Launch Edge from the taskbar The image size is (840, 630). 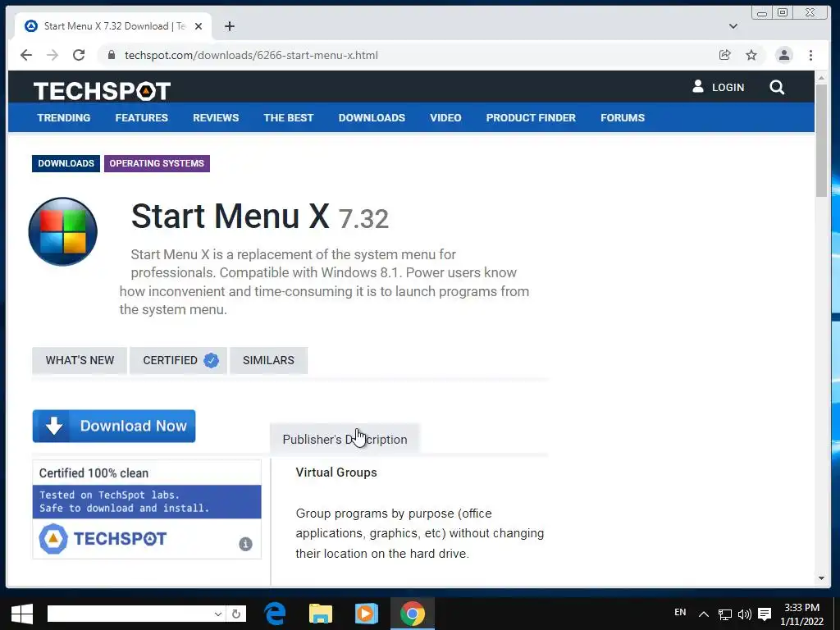coord(276,614)
